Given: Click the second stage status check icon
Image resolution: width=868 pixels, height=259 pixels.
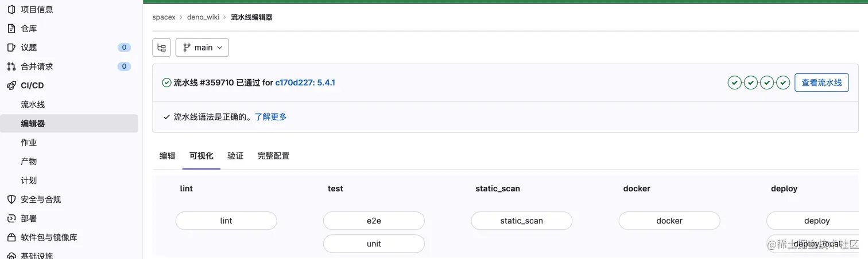Looking at the screenshot, I should (750, 83).
